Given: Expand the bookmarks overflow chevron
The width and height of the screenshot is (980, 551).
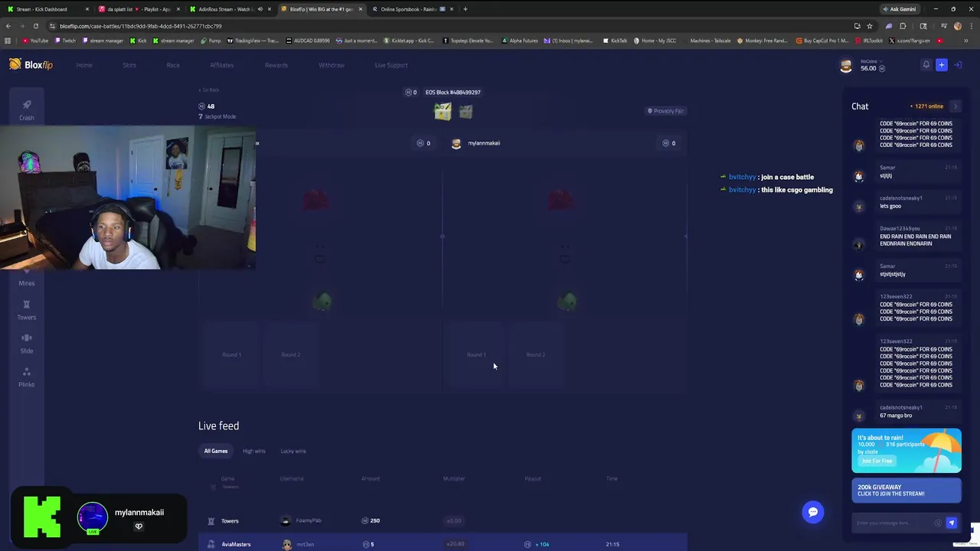Looking at the screenshot, I should (x=966, y=41).
